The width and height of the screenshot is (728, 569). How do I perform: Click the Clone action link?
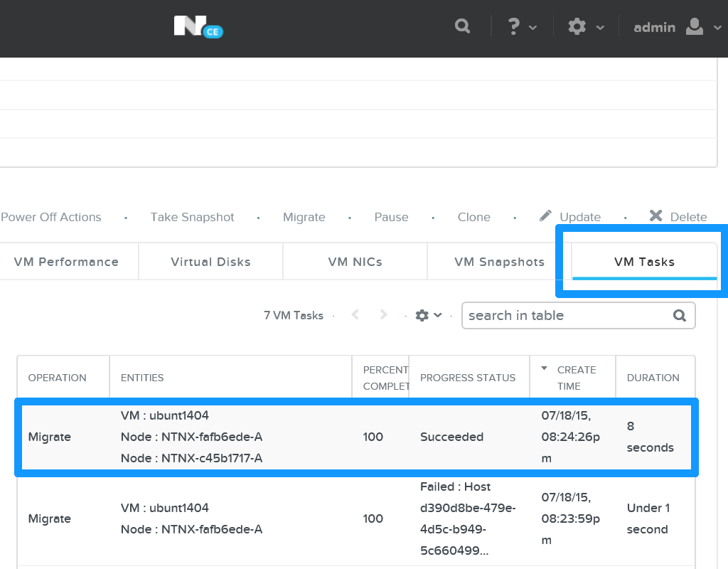pyautogui.click(x=473, y=217)
